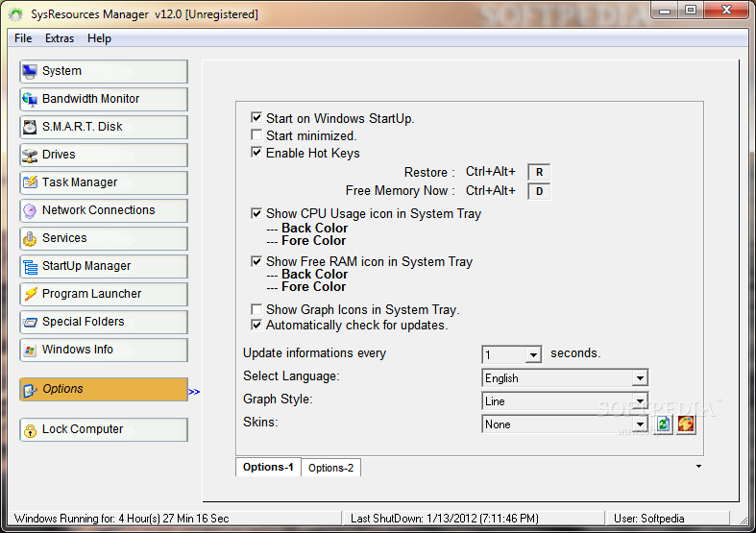
Task: Toggle Automatically check for updates
Action: click(256, 325)
